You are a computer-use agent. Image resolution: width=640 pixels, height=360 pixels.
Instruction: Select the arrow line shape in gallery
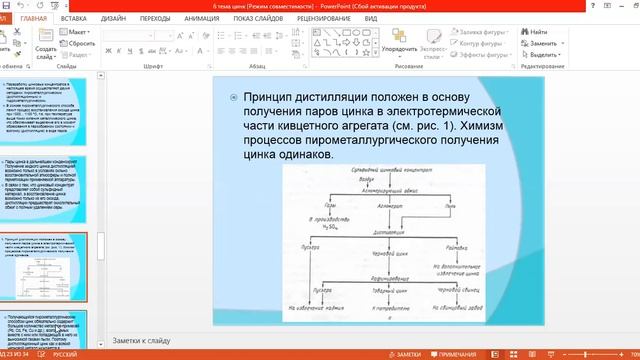pyautogui.click(x=337, y=33)
